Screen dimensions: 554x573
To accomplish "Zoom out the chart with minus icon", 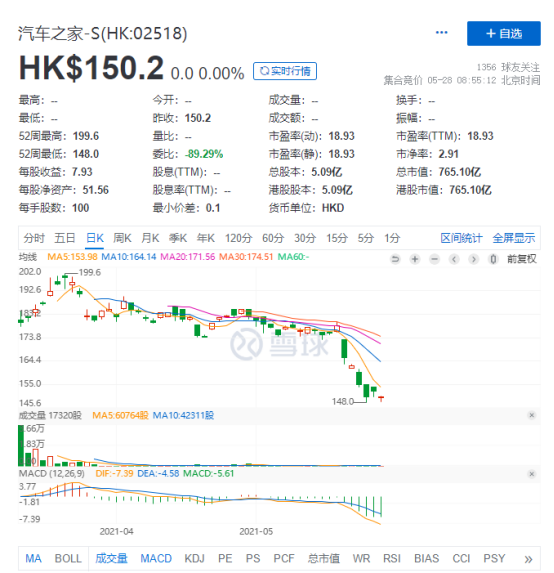I will coord(435,259).
